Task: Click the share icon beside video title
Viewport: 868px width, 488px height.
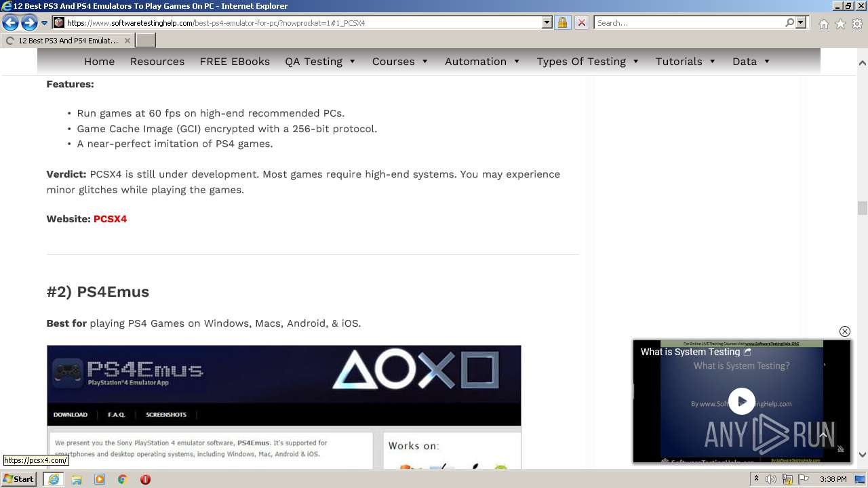Action: (x=747, y=352)
